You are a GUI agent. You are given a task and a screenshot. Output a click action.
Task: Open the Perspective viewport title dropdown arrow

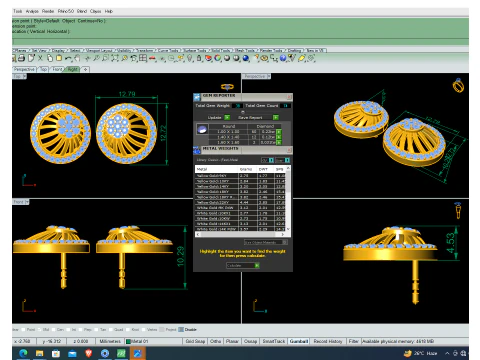pos(269,76)
